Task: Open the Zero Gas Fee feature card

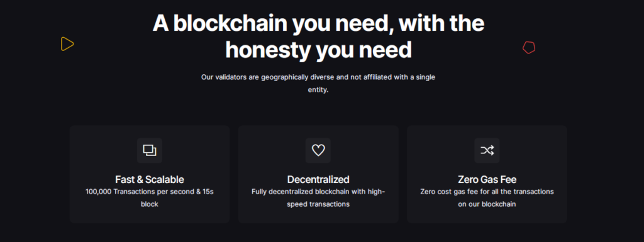Action: (x=487, y=174)
